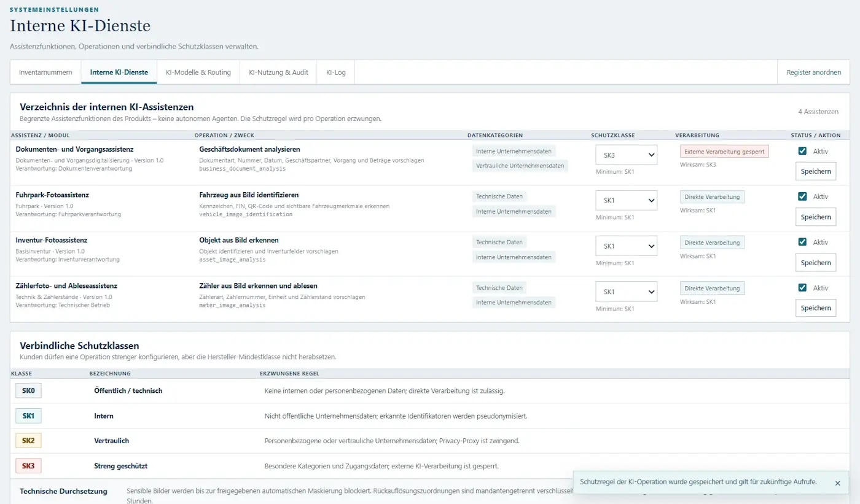Switch to the Inventarnummern tab
This screenshot has height=504, width=860.
click(45, 72)
